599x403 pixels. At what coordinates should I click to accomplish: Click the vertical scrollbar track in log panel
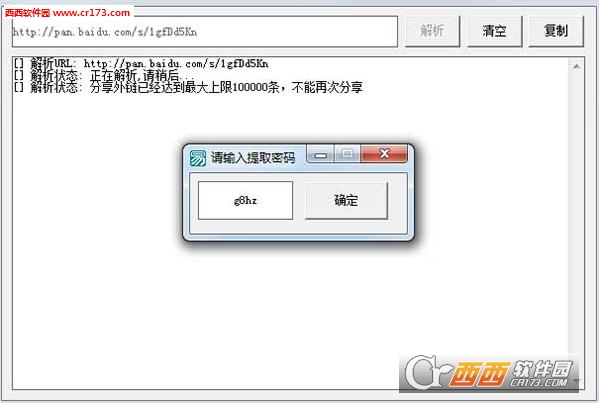point(576,223)
